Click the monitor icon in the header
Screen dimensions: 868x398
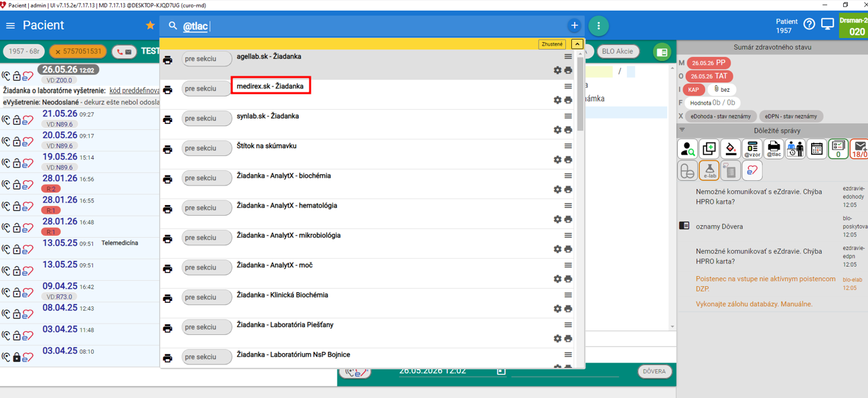point(828,24)
